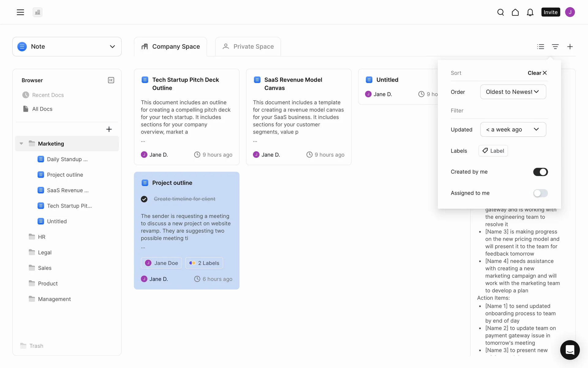This screenshot has height=368, width=588.
Task: Collapse the Marketing folder arrow
Action: [x=21, y=144]
